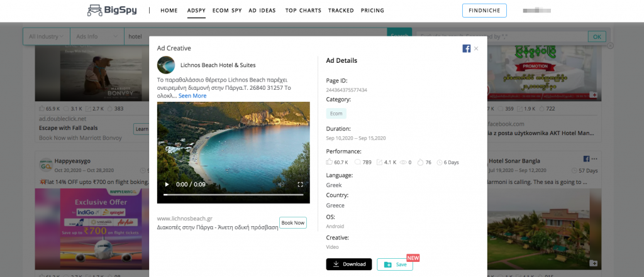The width and height of the screenshot is (644, 277).
Task: Open TOP CHARTS section
Action: click(x=303, y=10)
